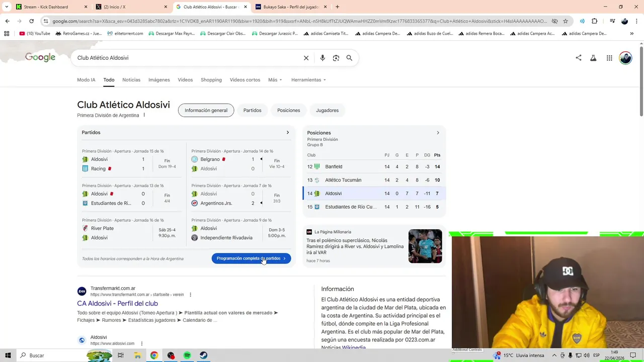Open Spotify from the taskbar
644x362 pixels.
tap(187, 355)
